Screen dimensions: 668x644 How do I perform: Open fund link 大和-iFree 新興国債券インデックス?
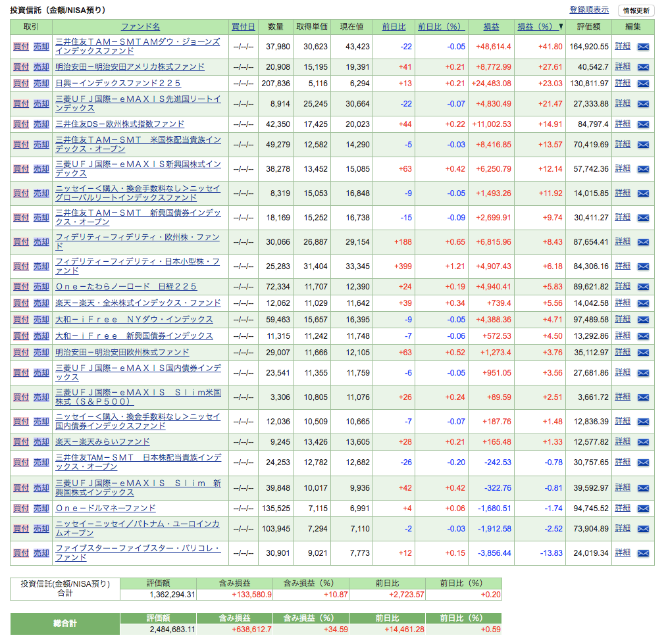pos(134,336)
